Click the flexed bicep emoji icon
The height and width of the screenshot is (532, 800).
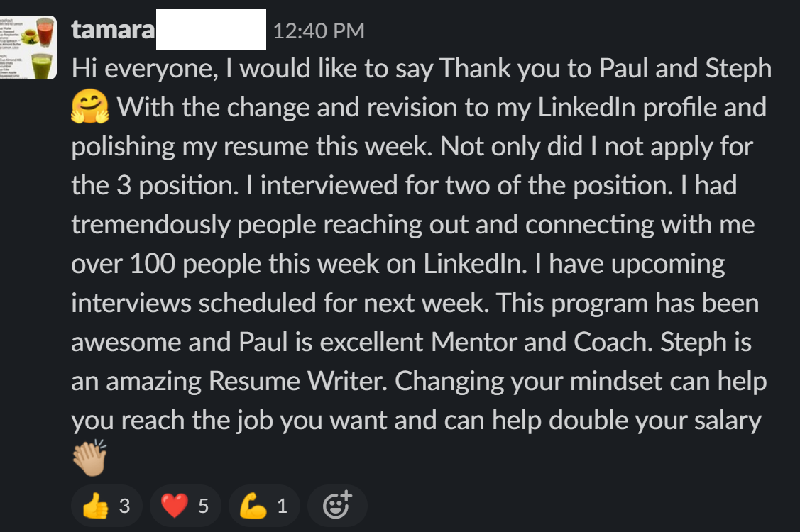point(253,506)
